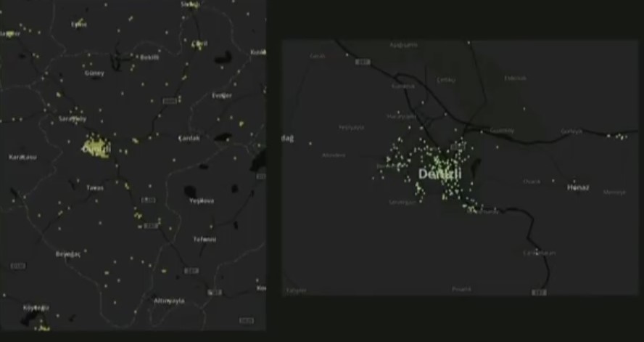644x342 pixels.
Task: Click the Karacasu town label
Action: (x=22, y=157)
